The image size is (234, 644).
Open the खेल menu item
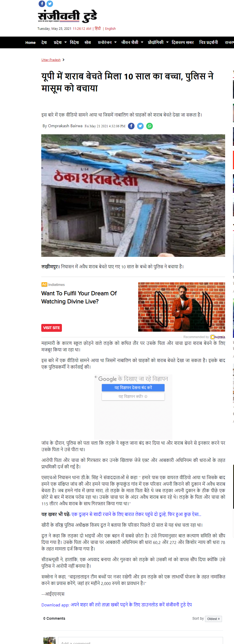[x=88, y=42]
